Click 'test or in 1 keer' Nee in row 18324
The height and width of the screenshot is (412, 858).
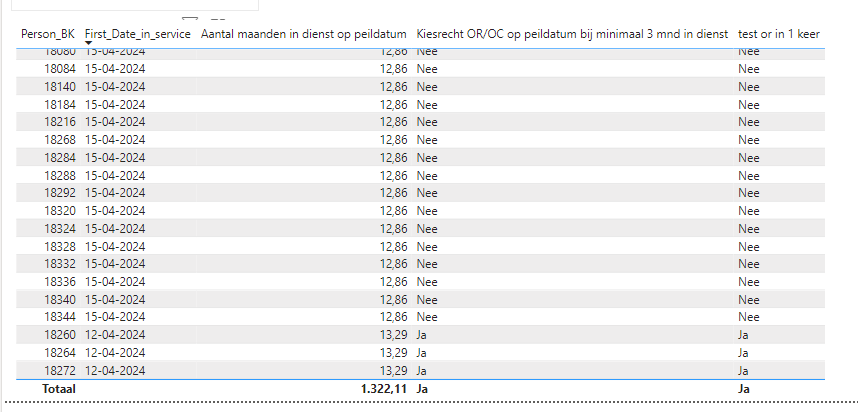click(749, 228)
